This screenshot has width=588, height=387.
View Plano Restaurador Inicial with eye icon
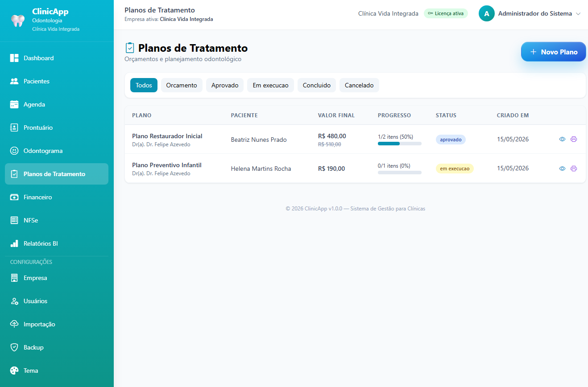pos(562,139)
